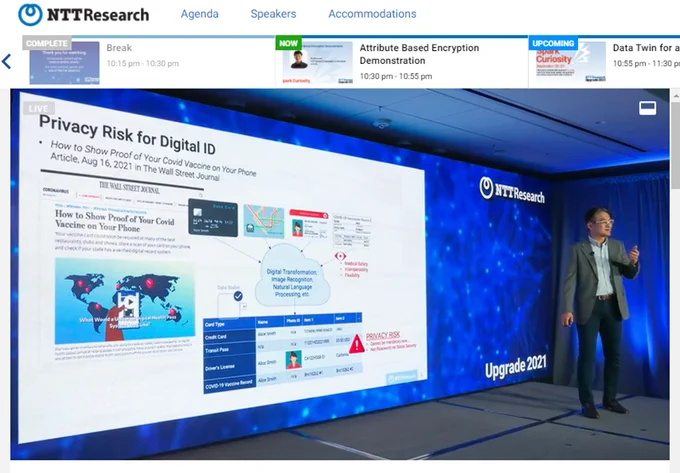
Task: Click Attribute Based Encryption Demonstration title
Action: click(x=419, y=54)
